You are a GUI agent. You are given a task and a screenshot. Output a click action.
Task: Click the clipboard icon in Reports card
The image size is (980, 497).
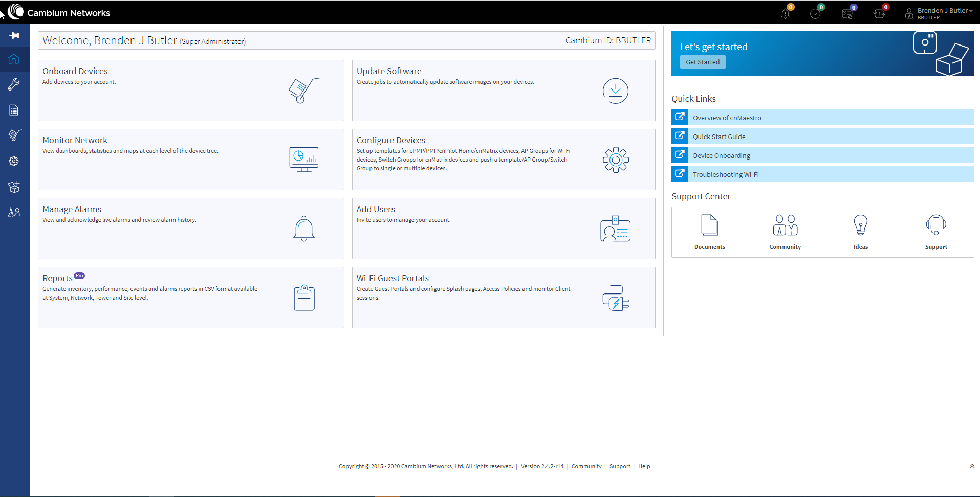(x=304, y=298)
